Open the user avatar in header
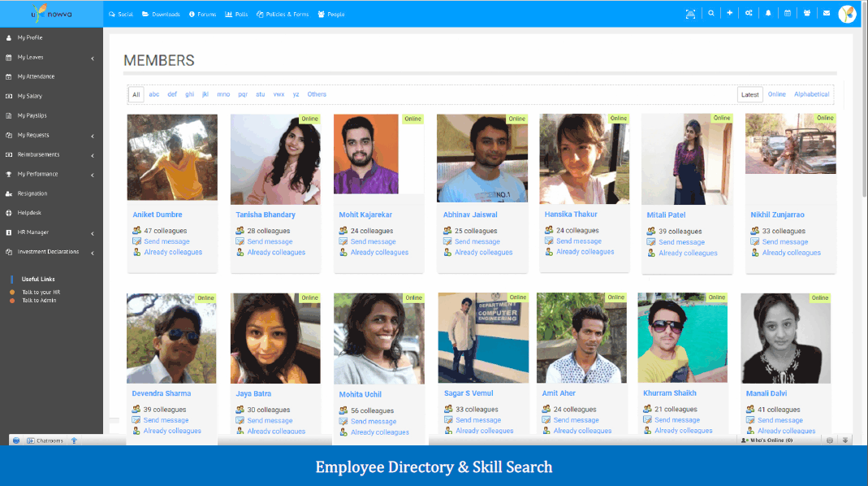 click(847, 14)
